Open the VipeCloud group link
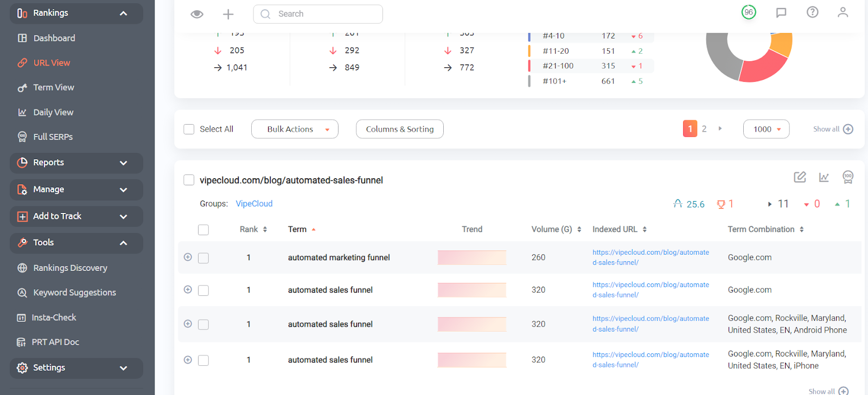 pyautogui.click(x=254, y=204)
